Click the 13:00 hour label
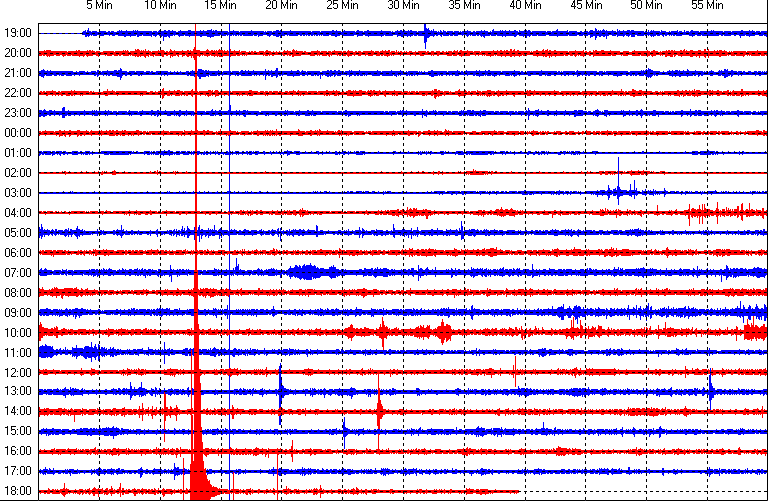Viewport: 771px width, 504px height. coord(18,391)
